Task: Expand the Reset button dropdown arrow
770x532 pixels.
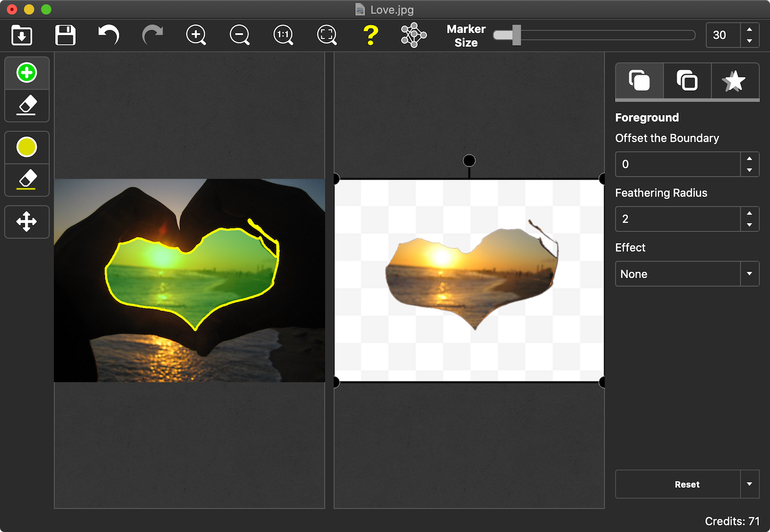Action: [x=749, y=484]
